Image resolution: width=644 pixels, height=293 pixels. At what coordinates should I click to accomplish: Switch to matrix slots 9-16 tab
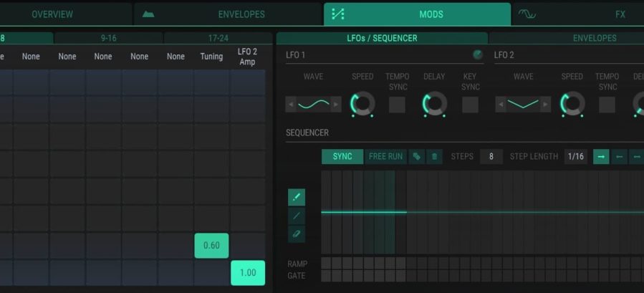[x=108, y=38]
